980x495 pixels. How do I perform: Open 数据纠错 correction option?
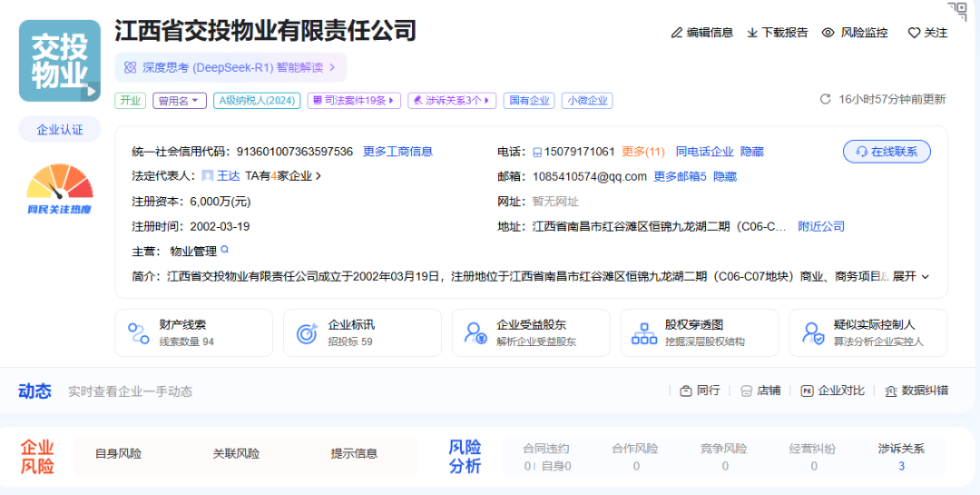916,391
